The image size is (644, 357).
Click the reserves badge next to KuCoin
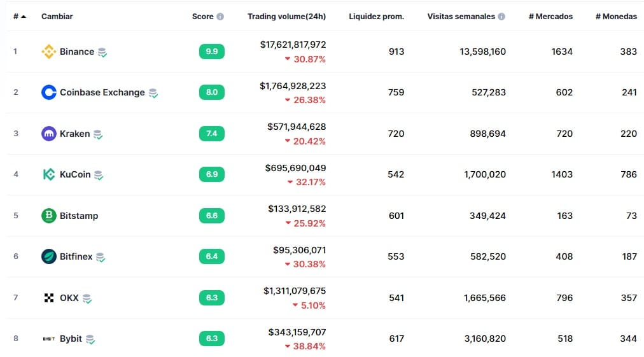click(x=99, y=175)
